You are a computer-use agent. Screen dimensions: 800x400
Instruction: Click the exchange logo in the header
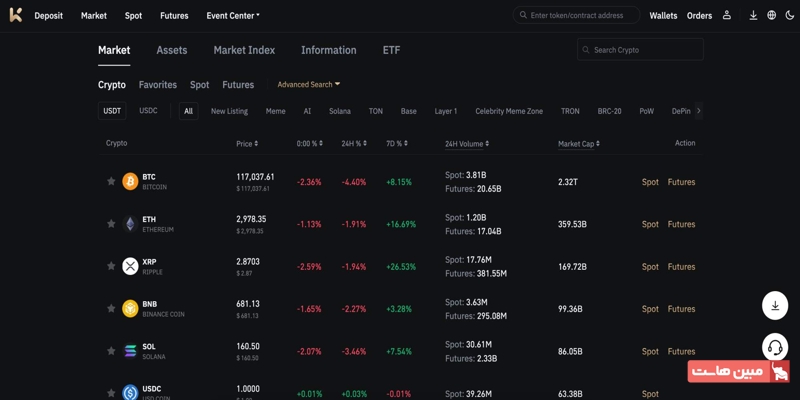[x=15, y=15]
